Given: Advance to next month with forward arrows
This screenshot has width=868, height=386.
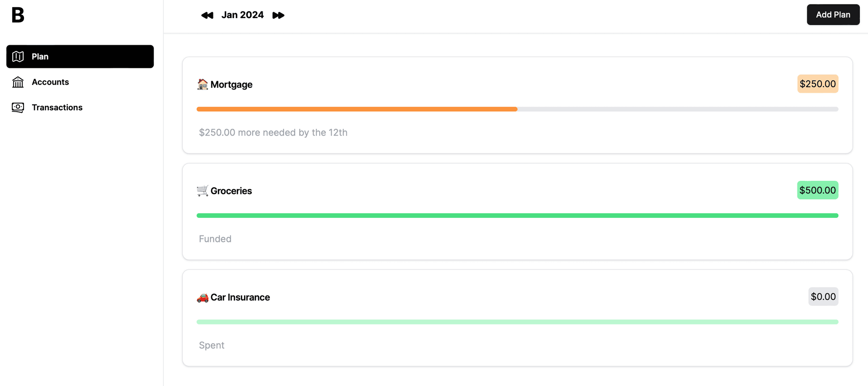Looking at the screenshot, I should (x=278, y=15).
